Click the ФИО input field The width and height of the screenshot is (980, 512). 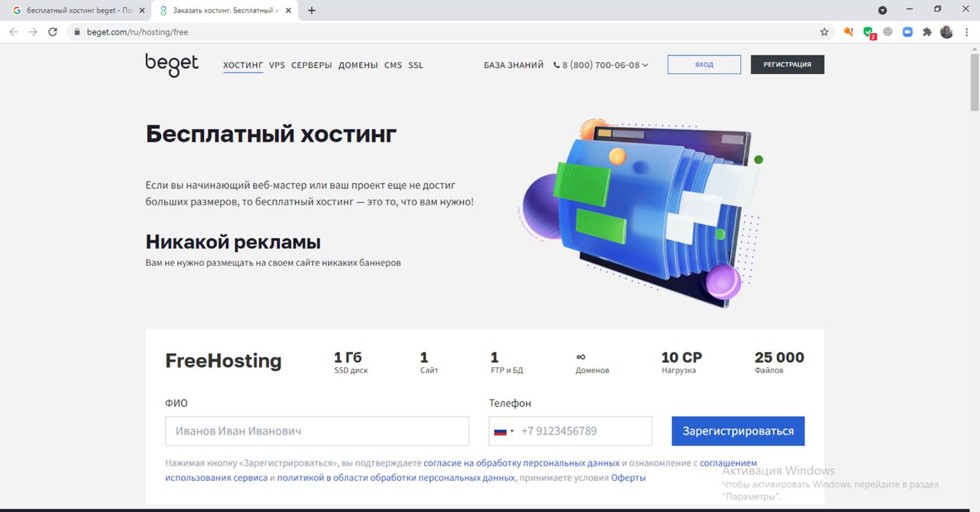(x=317, y=431)
